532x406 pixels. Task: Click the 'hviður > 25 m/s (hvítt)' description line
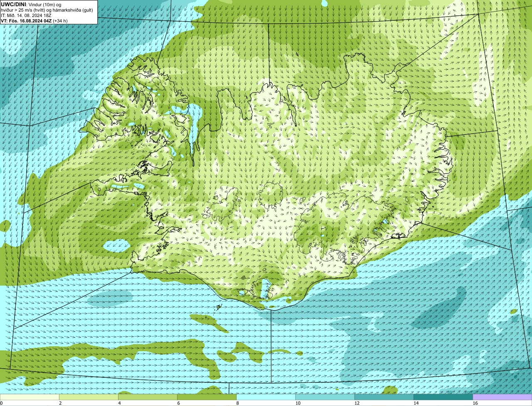click(x=47, y=10)
